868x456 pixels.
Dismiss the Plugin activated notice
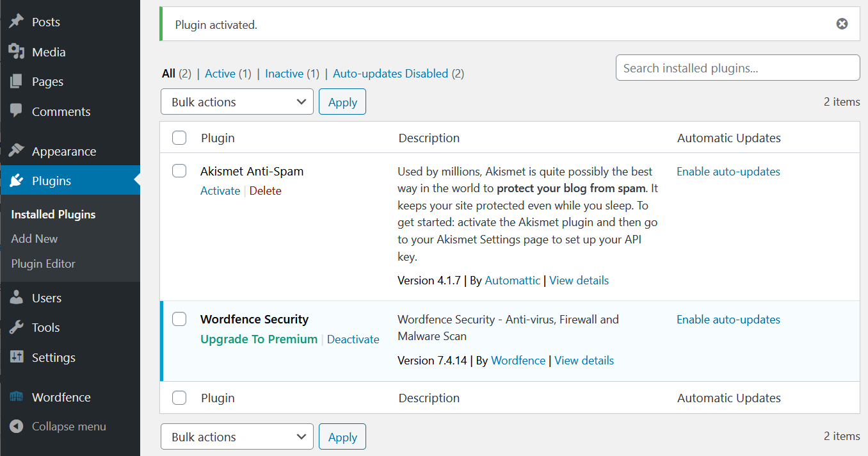pyautogui.click(x=842, y=24)
